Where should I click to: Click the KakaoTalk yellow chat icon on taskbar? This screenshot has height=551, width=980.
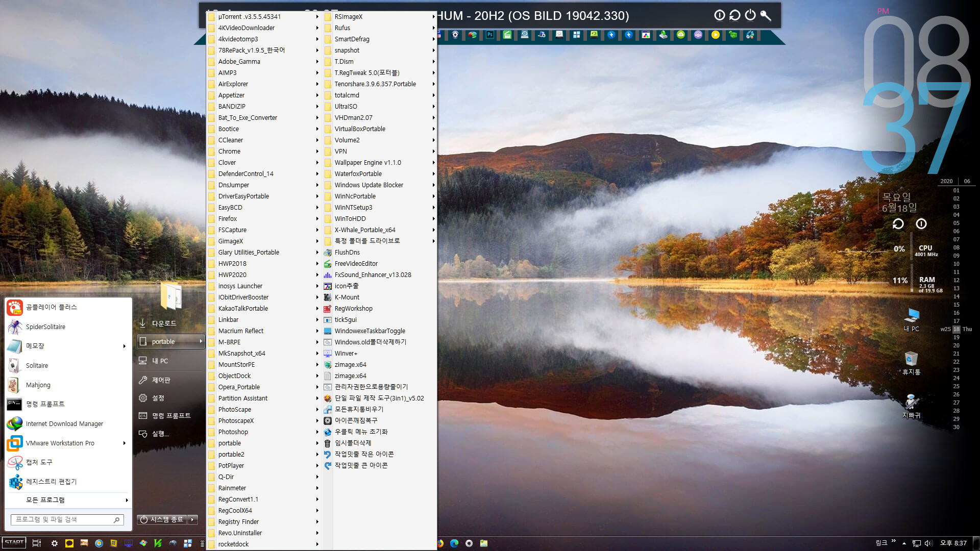pyautogui.click(x=69, y=543)
